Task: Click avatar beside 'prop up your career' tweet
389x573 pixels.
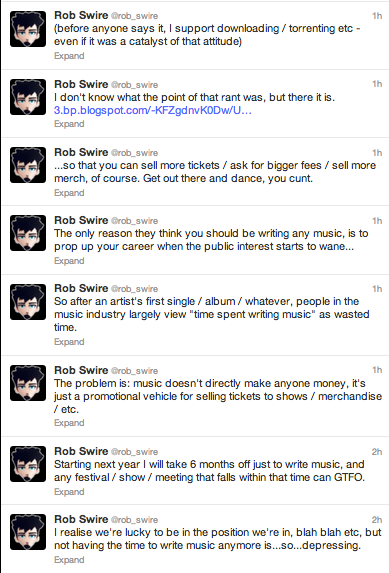Action: [x=28, y=233]
